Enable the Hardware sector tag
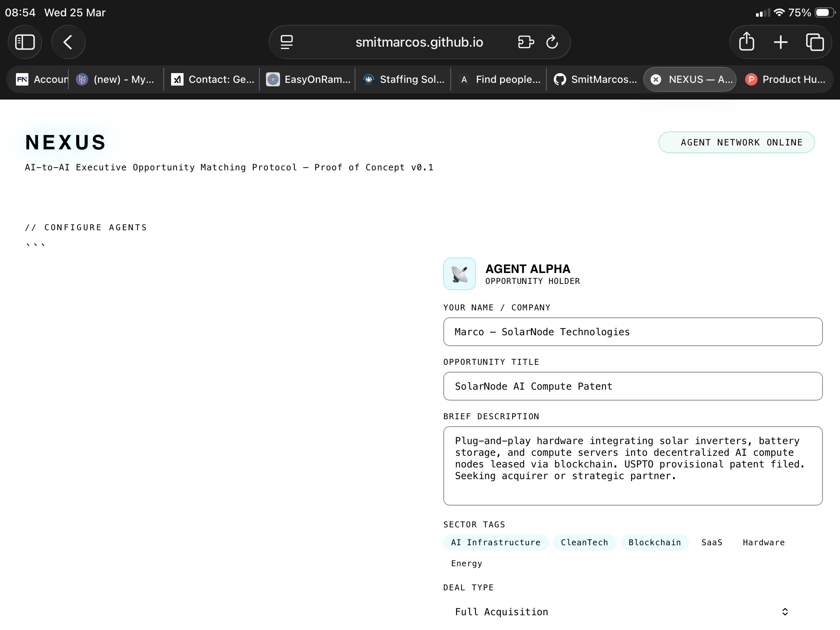 [x=763, y=542]
